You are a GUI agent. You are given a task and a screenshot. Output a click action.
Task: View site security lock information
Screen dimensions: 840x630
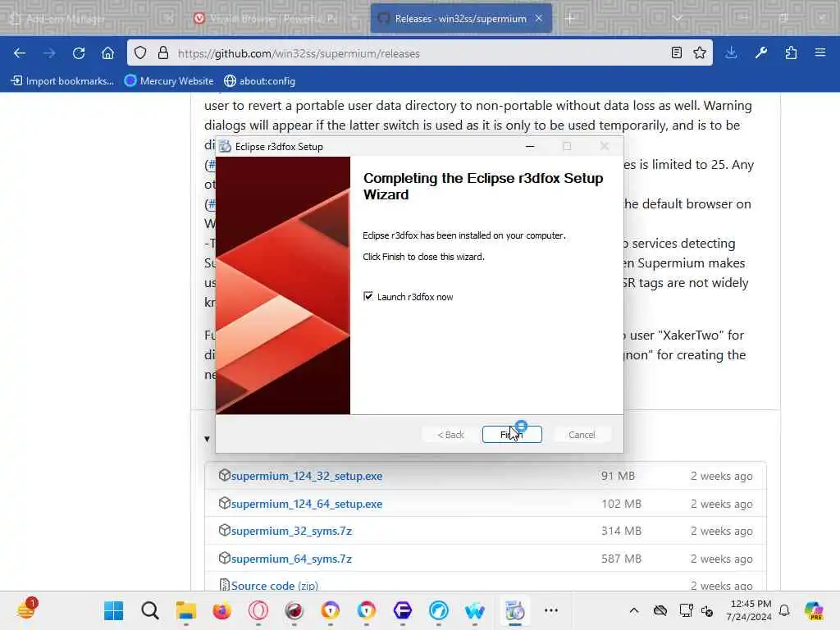(x=163, y=53)
